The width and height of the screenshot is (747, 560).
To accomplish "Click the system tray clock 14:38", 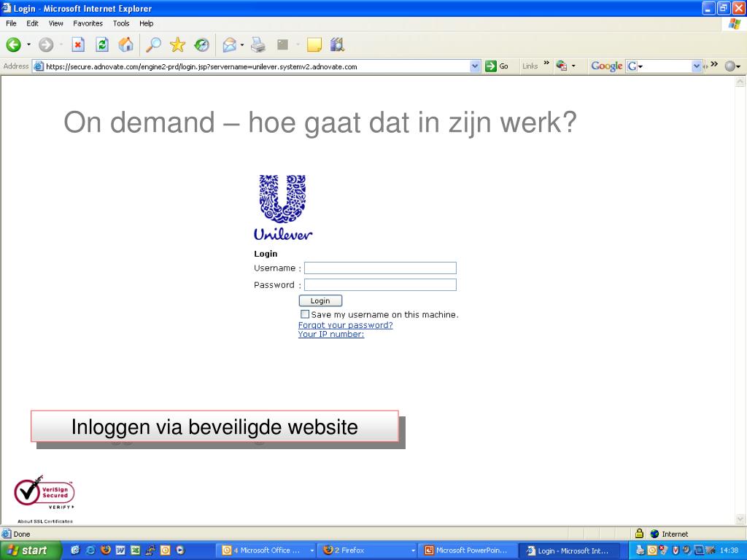I will pyautogui.click(x=729, y=550).
